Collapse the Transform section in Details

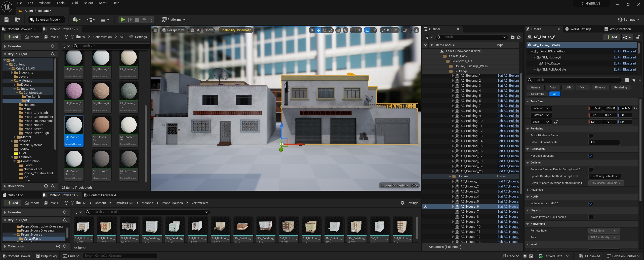pyautogui.click(x=528, y=102)
